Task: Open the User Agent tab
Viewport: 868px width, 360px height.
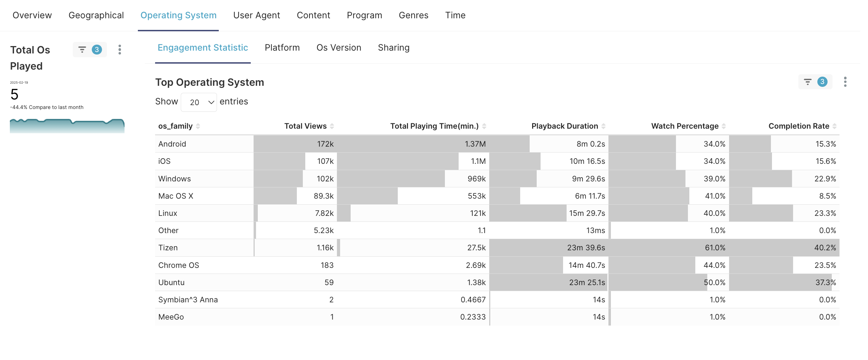Action: pos(256,15)
